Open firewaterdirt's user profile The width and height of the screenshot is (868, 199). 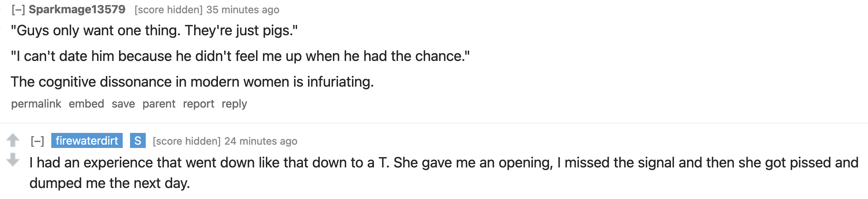point(87,141)
